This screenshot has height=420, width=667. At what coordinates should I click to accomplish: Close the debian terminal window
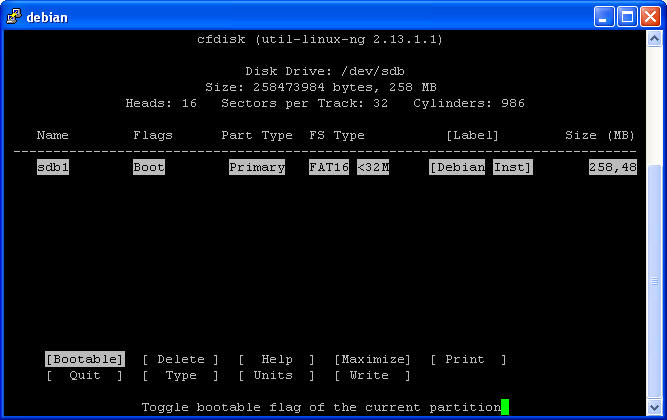coord(650,16)
